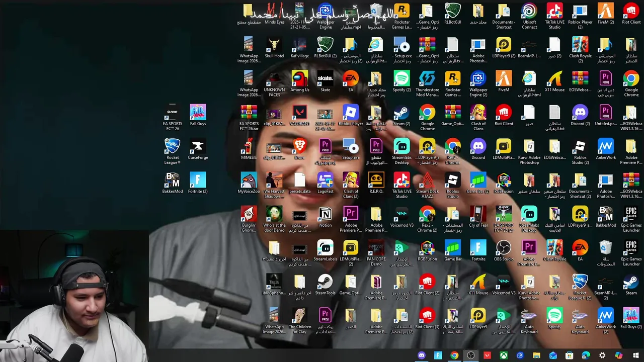Select the CurseForge desktop icon
The height and width of the screenshot is (362, 644).
(198, 149)
